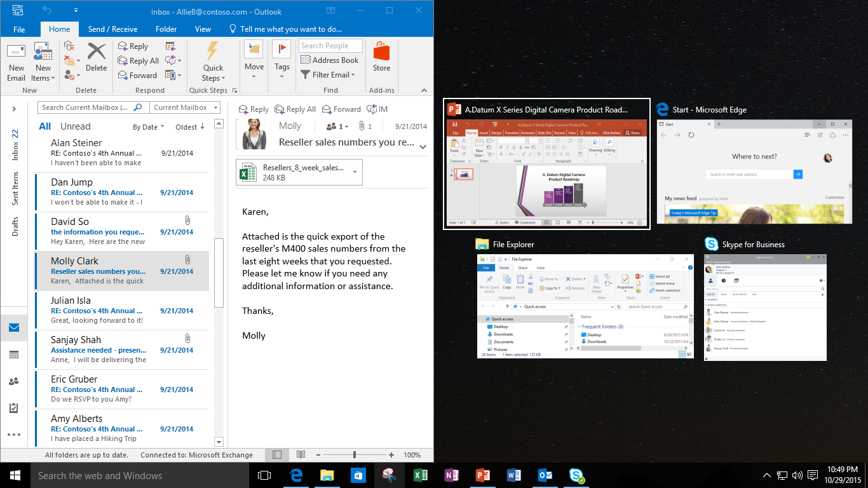Click the Tasks navigation icon
The width and height of the screenshot is (868, 488).
[x=14, y=408]
